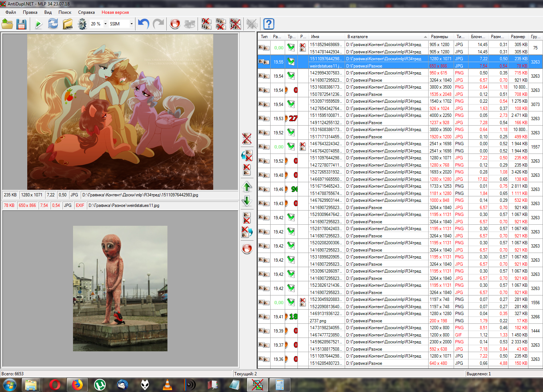Screen dimensions: 543x392
Task: Save the profile with the floppy disk icon
Action: point(21,24)
